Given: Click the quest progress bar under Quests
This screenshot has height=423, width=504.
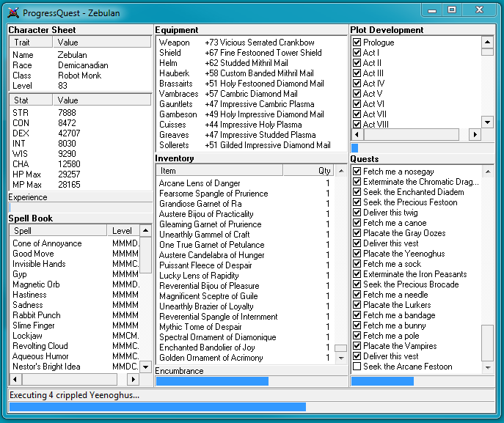Looking at the screenshot, I should point(423,381).
